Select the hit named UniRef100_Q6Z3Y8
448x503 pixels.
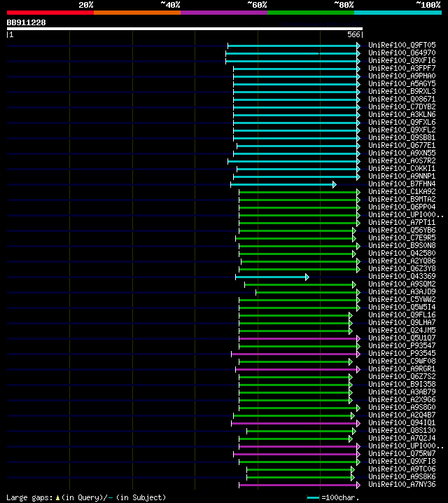402,268
